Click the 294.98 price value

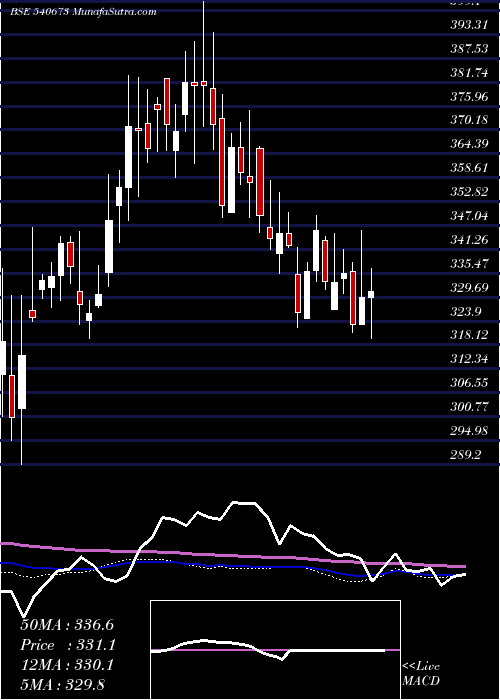click(469, 431)
